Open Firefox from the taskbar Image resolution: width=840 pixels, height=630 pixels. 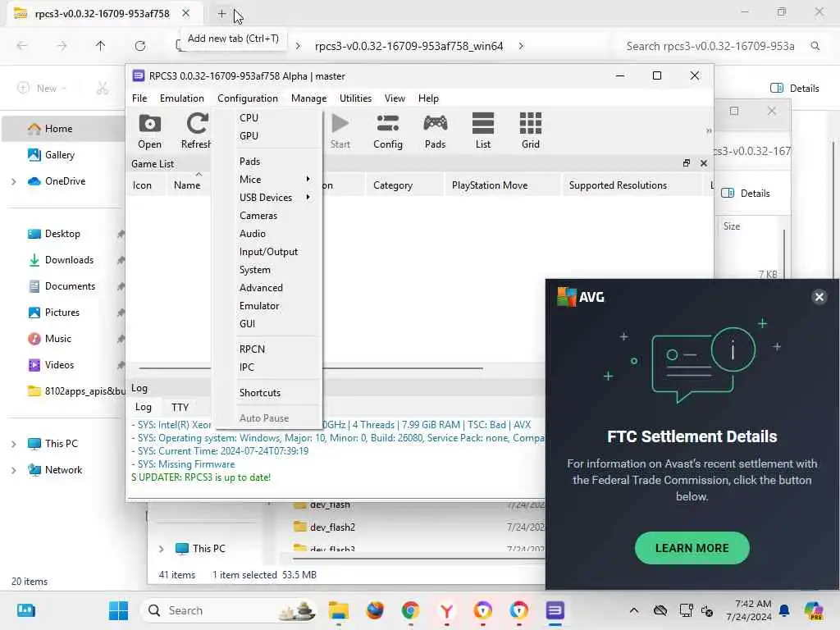(374, 610)
